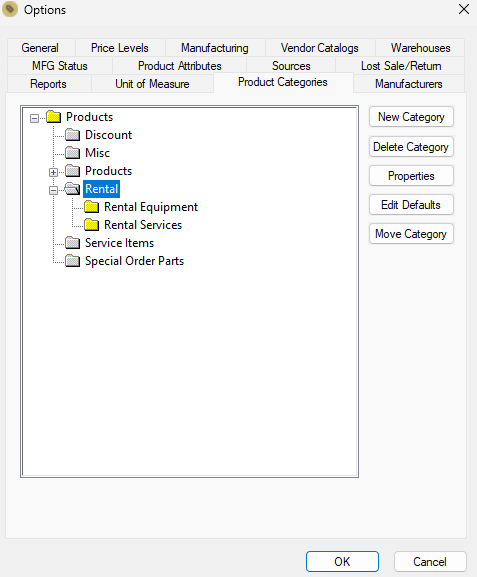Viewport: 477px width, 577px height.
Task: Click the New Category button
Action: [411, 117]
